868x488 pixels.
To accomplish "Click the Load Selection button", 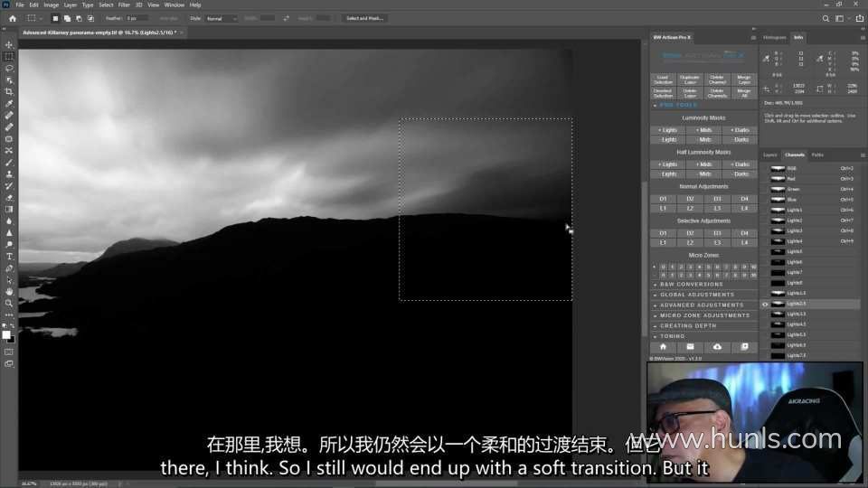I will coord(663,80).
